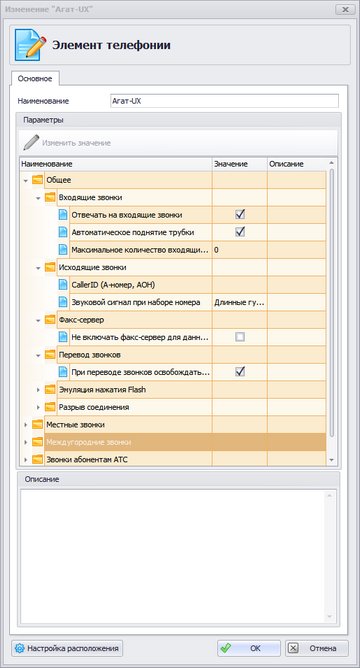Click the document icon of Автоматическое поднятие трубки

[x=63, y=232]
